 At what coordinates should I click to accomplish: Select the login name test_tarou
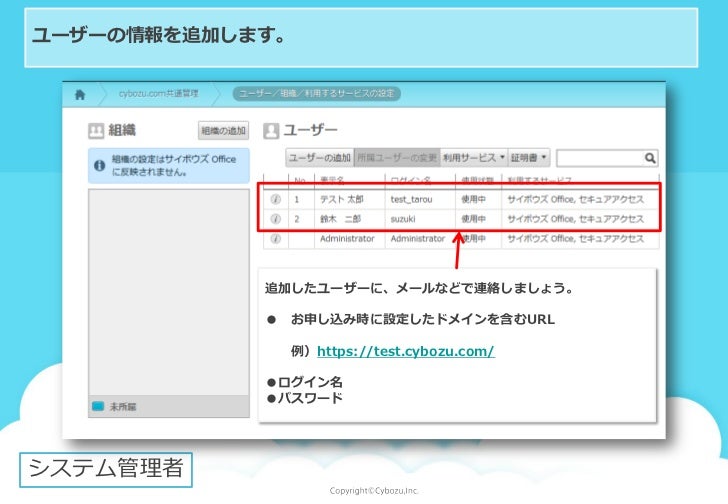[411, 200]
